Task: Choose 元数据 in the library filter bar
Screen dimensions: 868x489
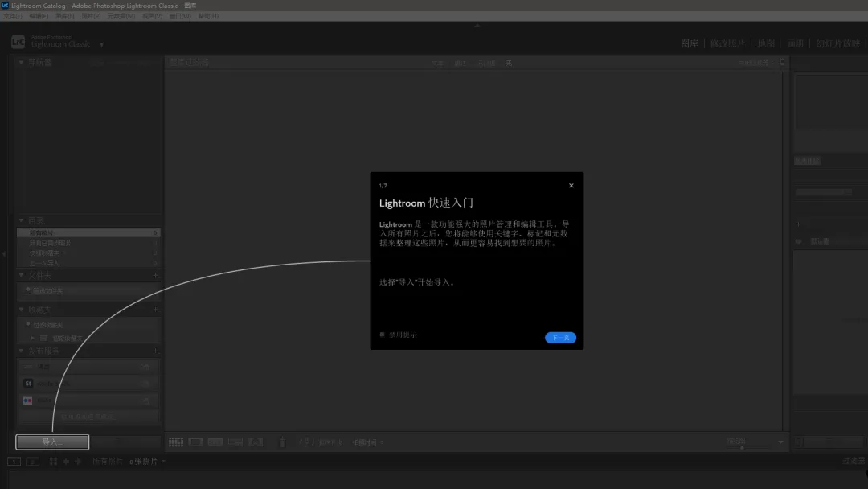Action: (486, 63)
